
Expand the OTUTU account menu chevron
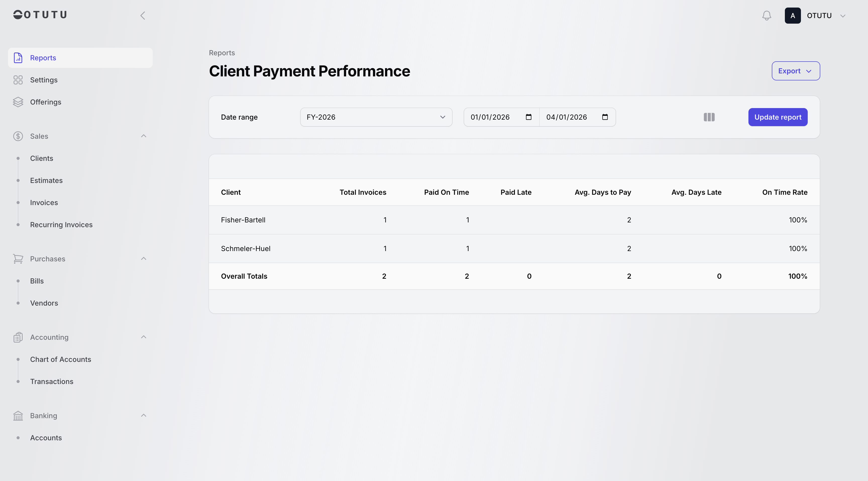click(x=843, y=16)
